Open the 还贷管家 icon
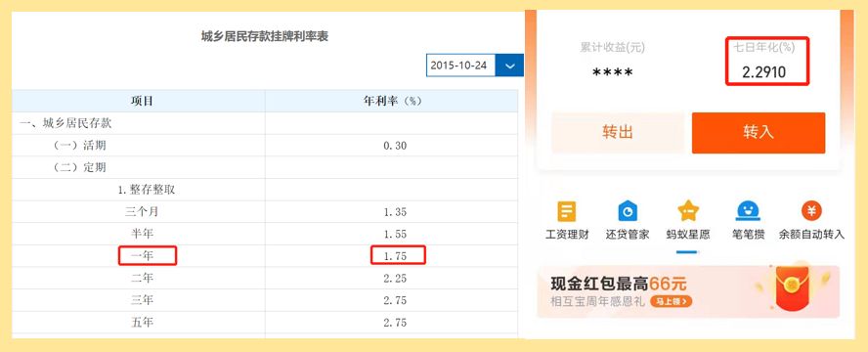The width and height of the screenshot is (868, 352). tap(628, 211)
